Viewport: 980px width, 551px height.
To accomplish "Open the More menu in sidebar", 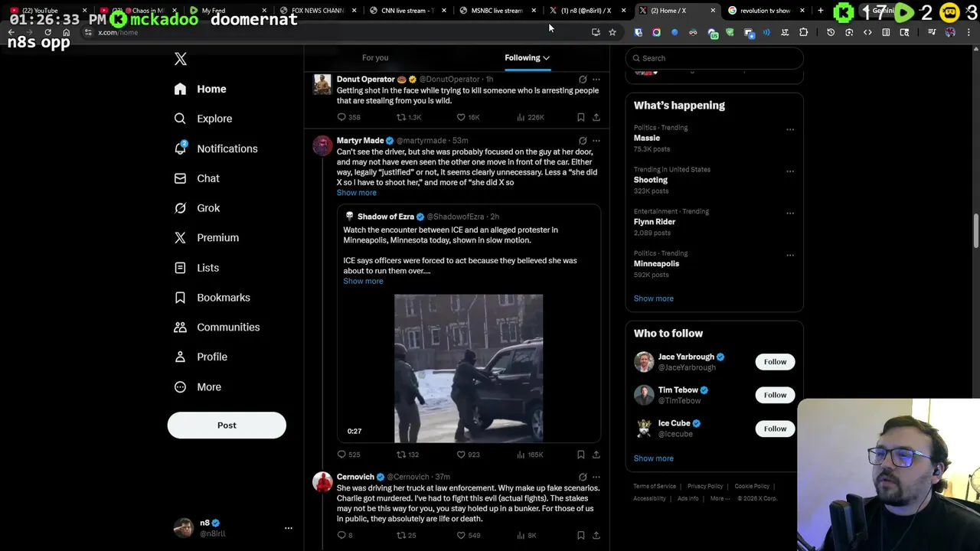I will pos(197,387).
